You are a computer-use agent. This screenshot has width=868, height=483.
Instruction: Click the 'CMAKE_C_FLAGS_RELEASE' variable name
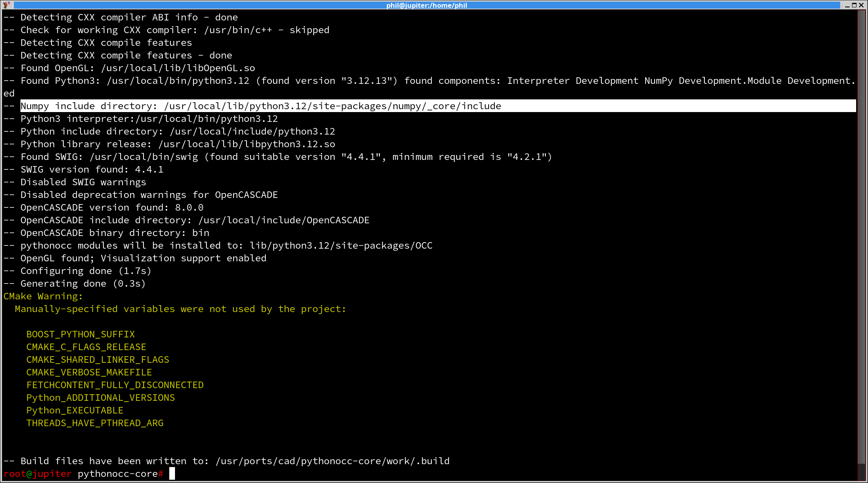coord(86,347)
